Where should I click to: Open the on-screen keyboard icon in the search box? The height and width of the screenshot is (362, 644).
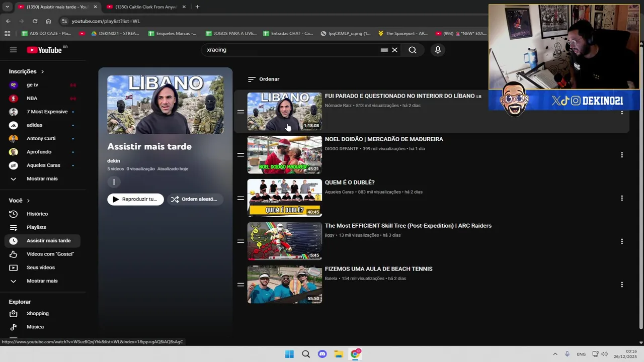(x=384, y=50)
